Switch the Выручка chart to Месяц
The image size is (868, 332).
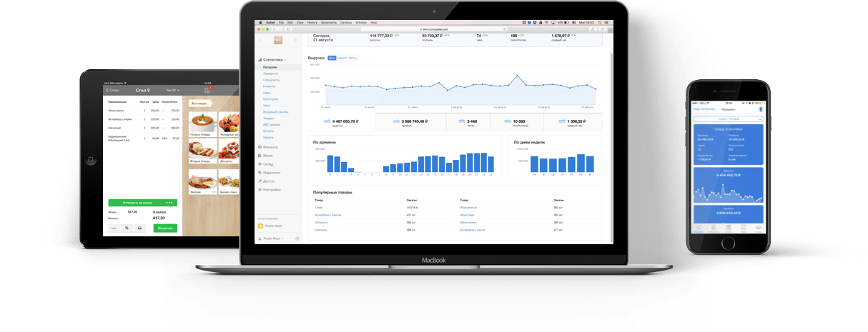click(x=352, y=58)
